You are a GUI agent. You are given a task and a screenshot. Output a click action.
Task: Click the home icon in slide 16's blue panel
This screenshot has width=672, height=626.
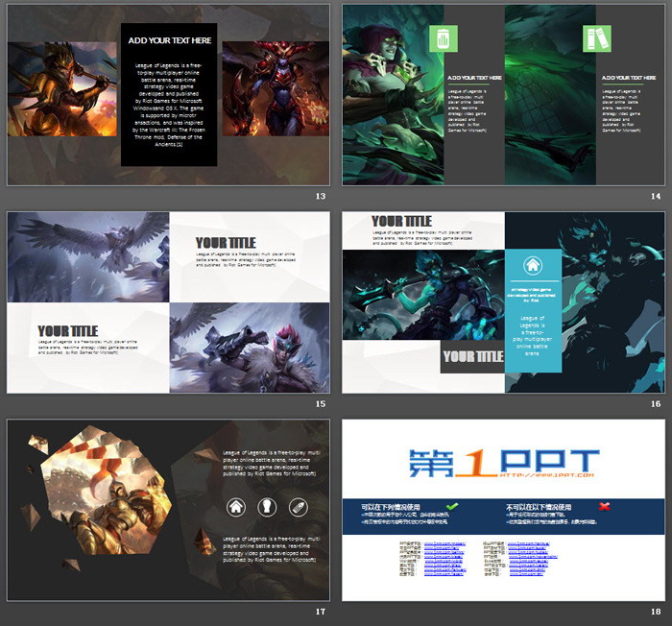coord(533,265)
